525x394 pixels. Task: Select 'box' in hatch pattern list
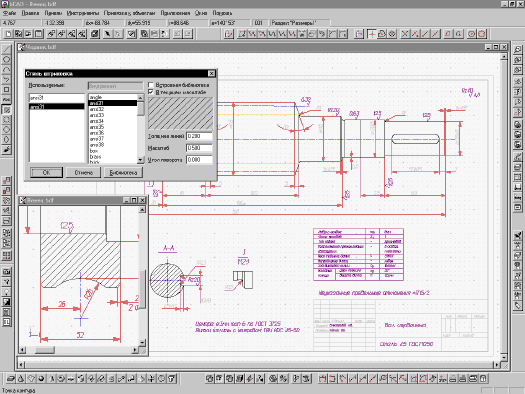(x=113, y=151)
